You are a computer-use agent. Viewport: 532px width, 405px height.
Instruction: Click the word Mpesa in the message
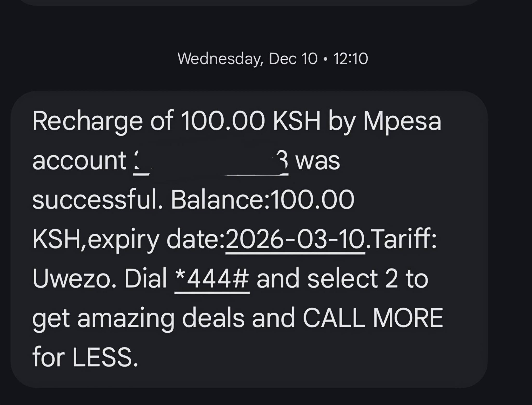coord(402,121)
